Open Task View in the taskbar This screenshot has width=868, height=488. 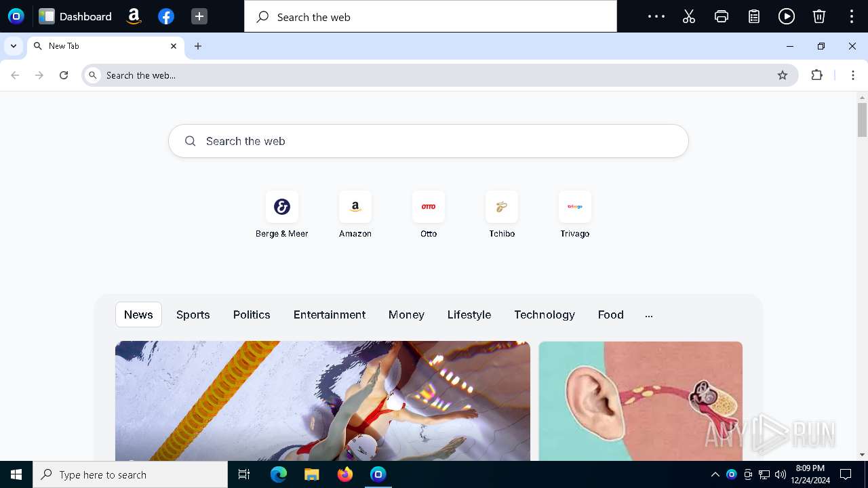pos(244,474)
